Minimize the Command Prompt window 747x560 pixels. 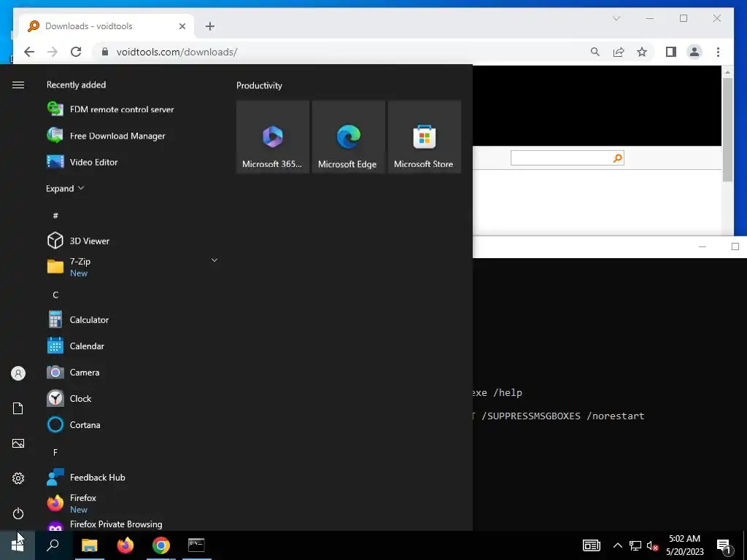pos(703,246)
